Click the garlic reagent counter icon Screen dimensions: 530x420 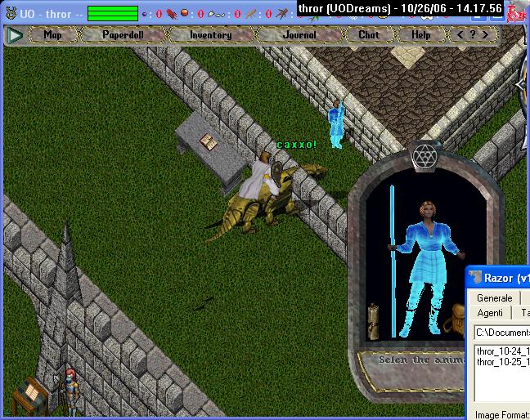pyautogui.click(x=216, y=14)
